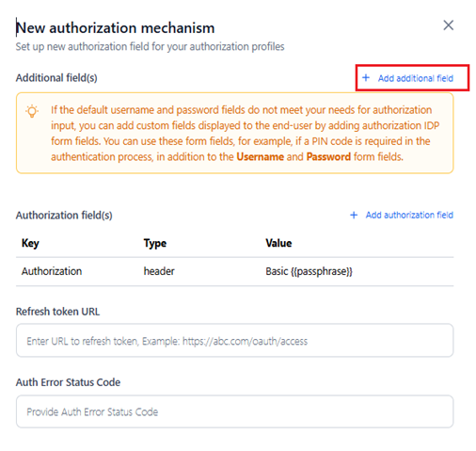Click the Auth Error Status Code label
476x451 pixels.
tap(68, 382)
